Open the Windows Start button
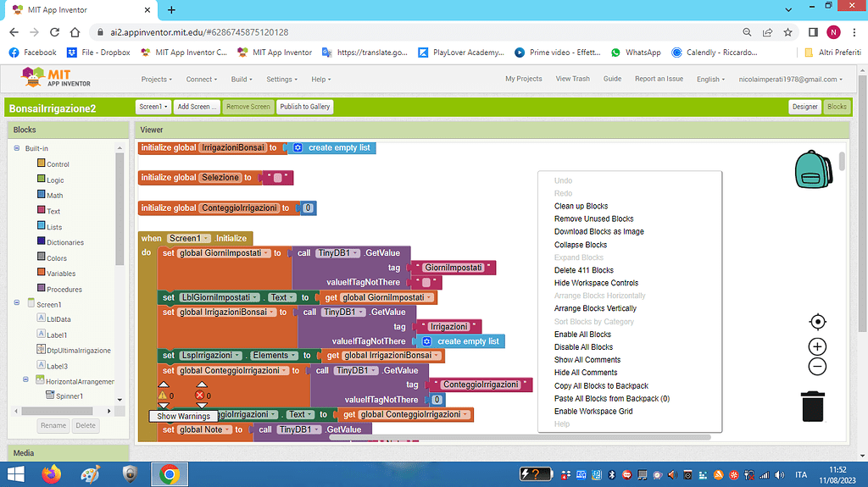The height and width of the screenshot is (487, 868). (x=15, y=474)
